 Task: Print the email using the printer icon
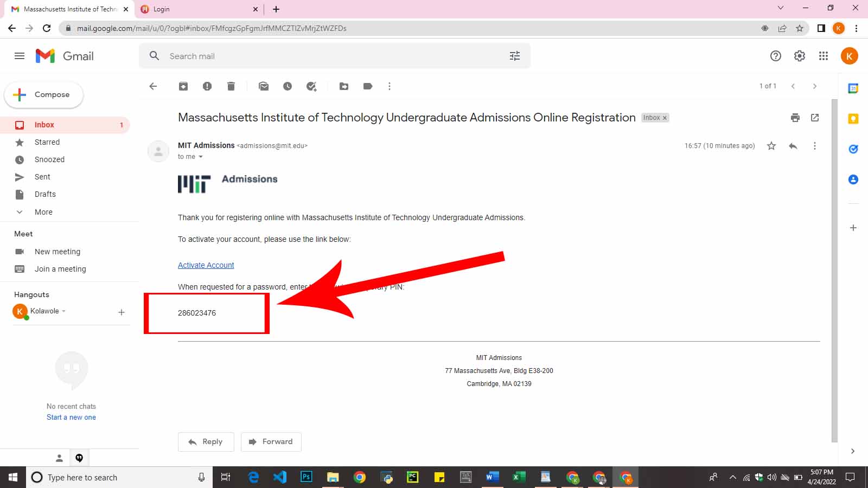(795, 118)
